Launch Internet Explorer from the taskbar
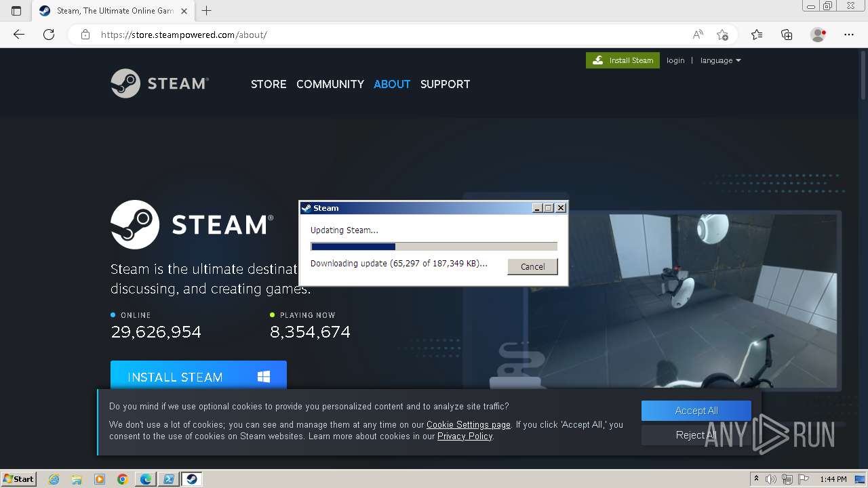This screenshot has width=868, height=488. (54, 479)
